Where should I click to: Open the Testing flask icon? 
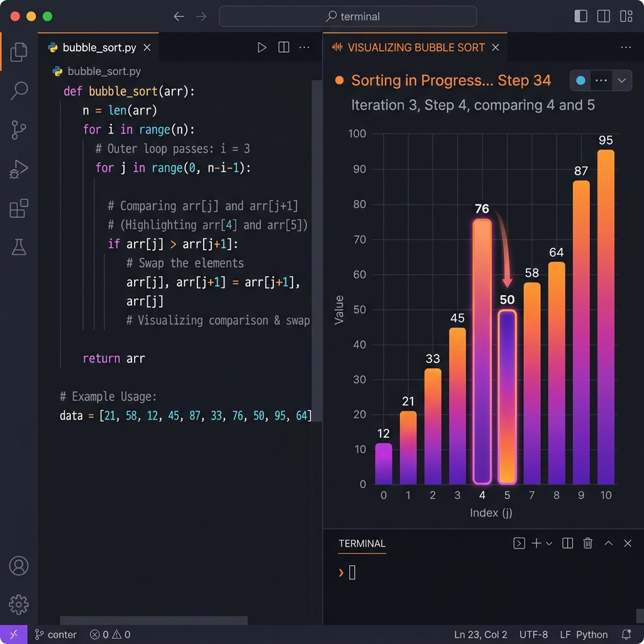(x=19, y=247)
